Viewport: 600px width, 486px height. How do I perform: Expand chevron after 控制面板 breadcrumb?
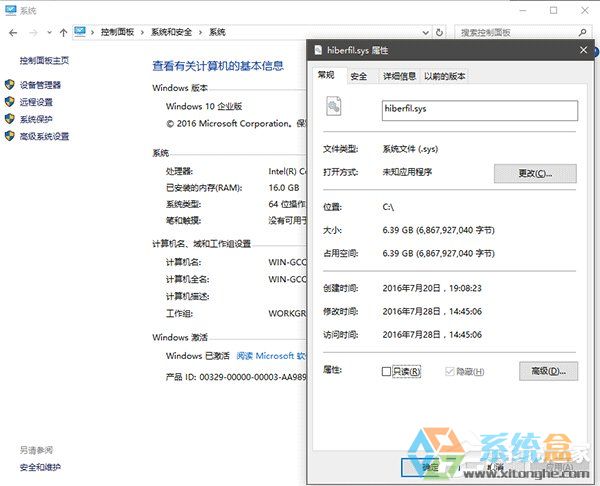tap(142, 33)
